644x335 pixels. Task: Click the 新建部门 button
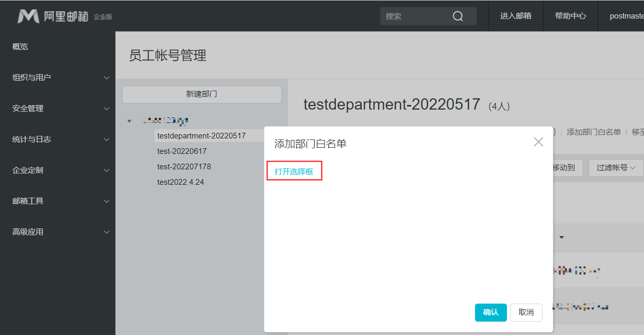point(201,94)
